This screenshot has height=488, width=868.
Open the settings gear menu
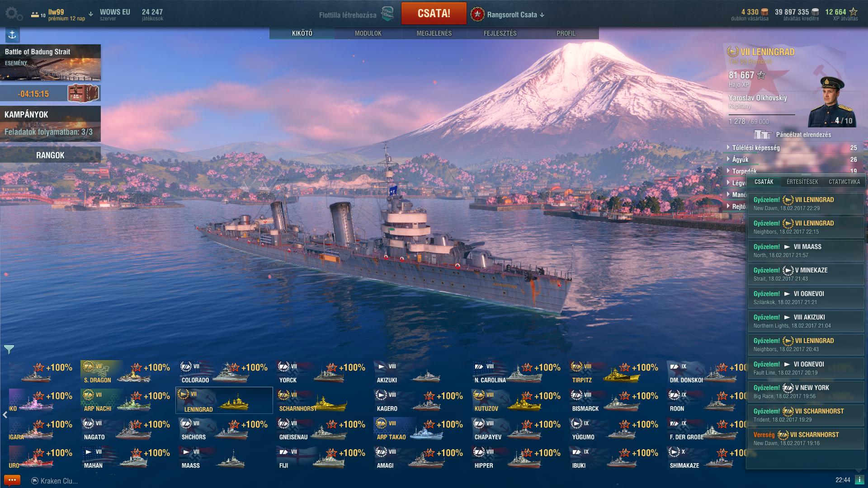(x=14, y=14)
